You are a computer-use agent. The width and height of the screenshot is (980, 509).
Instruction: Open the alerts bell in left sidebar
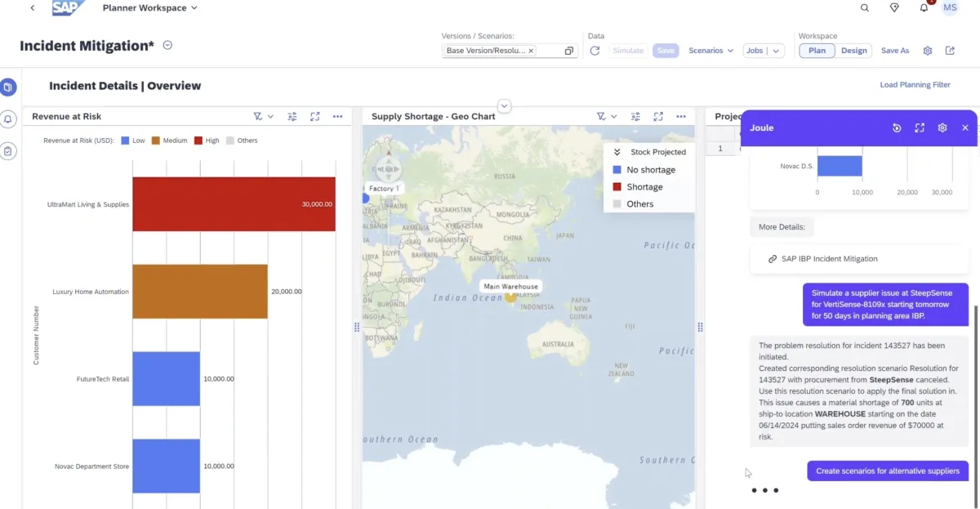[7, 119]
